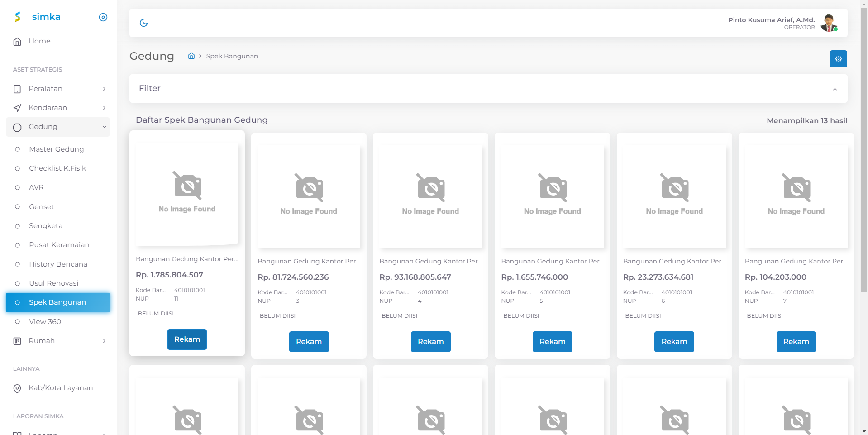Image resolution: width=868 pixels, height=435 pixels.
Task: Select AVR in the sidebar
Action: tap(58, 187)
